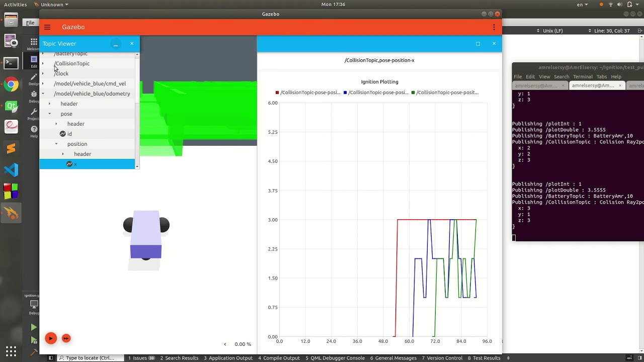Open Qt Creator from the dock
Image resolution: width=644 pixels, height=362 pixels.
(x=11, y=106)
